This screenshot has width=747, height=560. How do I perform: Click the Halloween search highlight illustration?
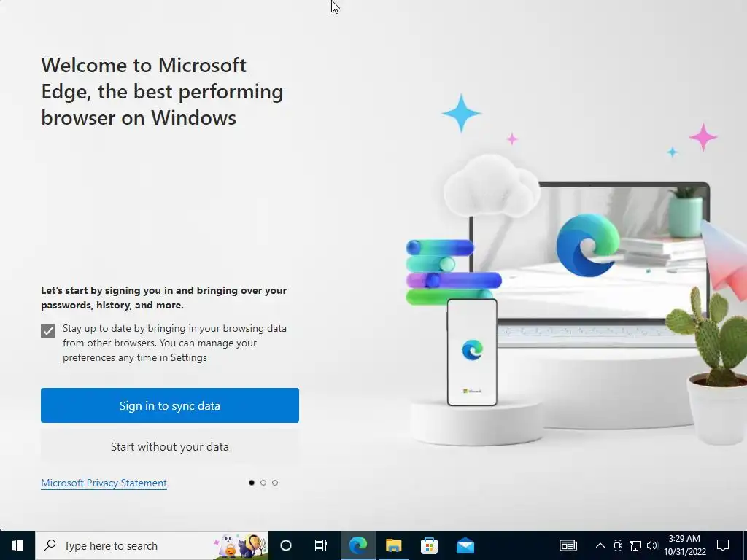click(241, 545)
